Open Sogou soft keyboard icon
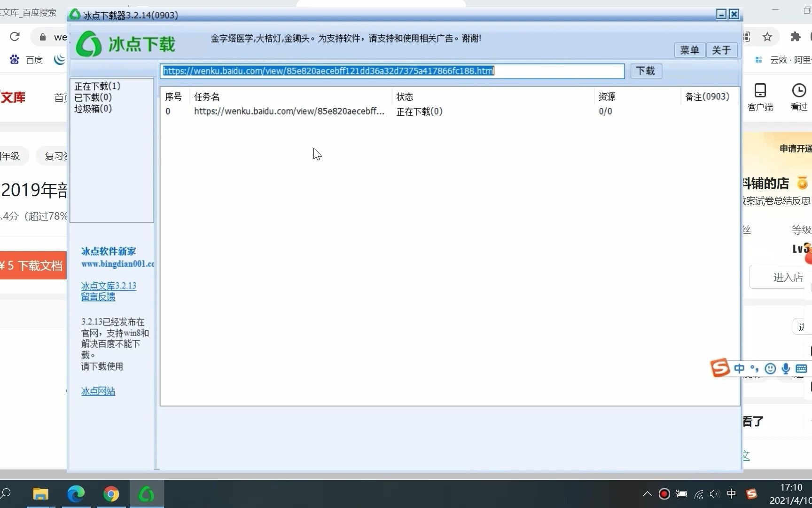This screenshot has height=508, width=812. 802,368
